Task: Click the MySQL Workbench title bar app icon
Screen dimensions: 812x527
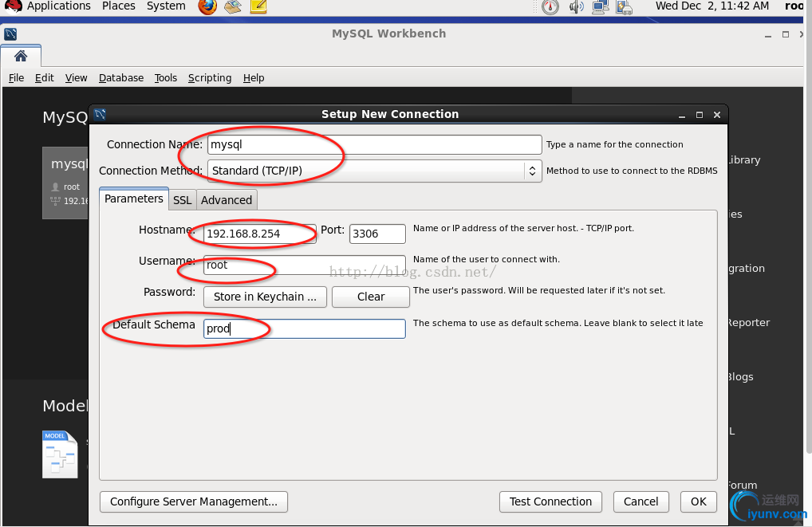Action: coord(10,34)
